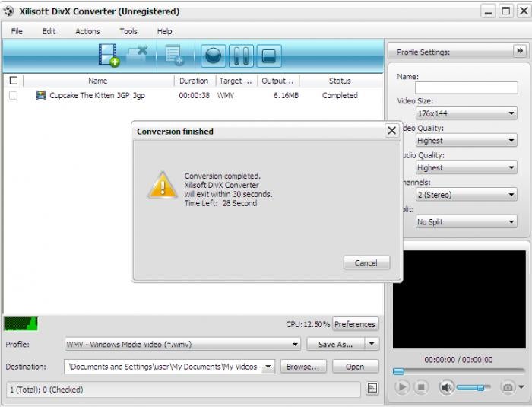Click the Xilisoft app icon in title bar
The height and width of the screenshot is (407, 532).
coord(8,11)
